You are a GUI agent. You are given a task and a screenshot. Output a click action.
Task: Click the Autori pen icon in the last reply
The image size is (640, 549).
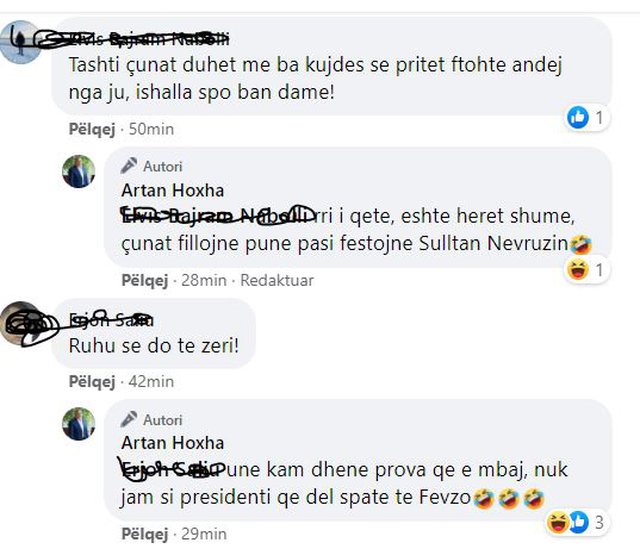click(x=129, y=419)
